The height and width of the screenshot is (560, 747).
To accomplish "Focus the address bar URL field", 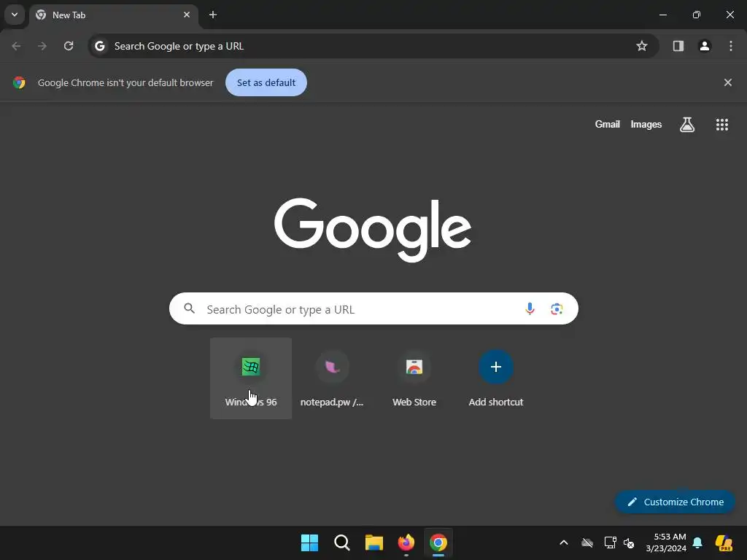I will click(373, 46).
